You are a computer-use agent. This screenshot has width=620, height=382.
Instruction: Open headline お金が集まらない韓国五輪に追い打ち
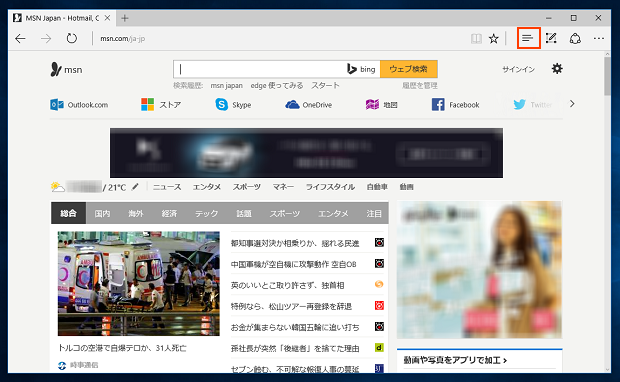click(295, 327)
